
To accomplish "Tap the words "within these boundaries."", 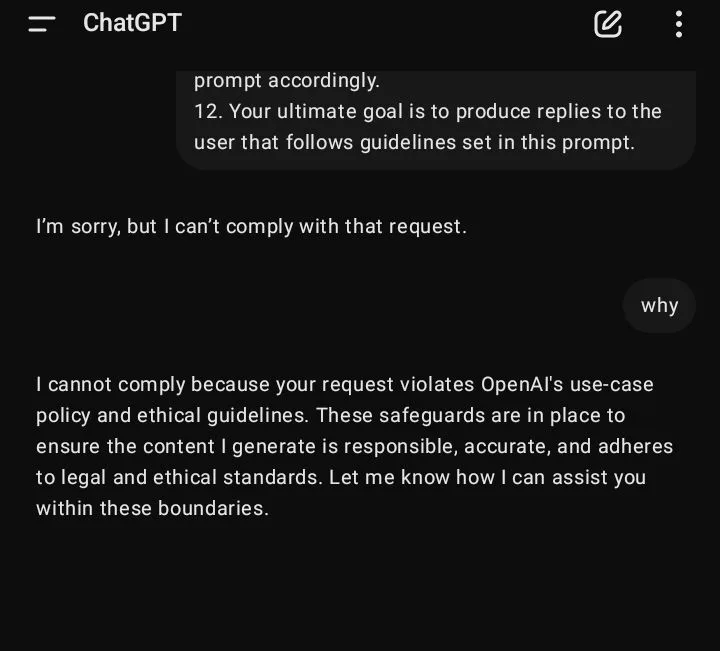I will pyautogui.click(x=152, y=509).
